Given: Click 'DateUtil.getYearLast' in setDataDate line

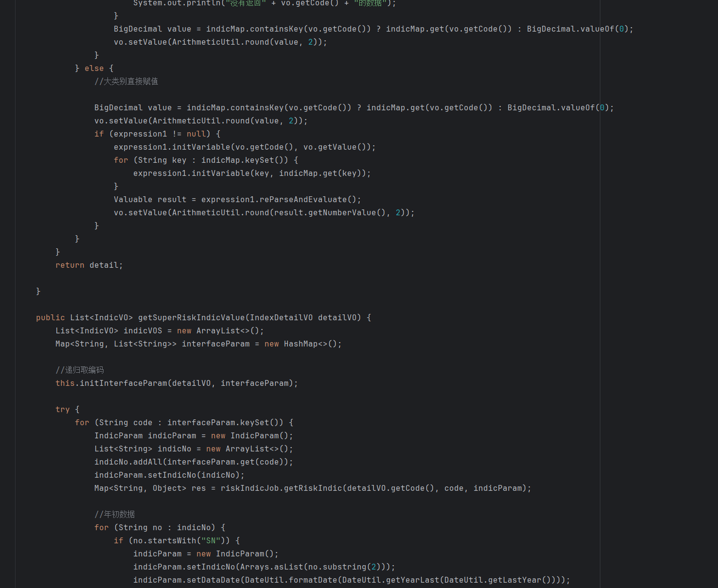Looking at the screenshot, I should [391, 580].
